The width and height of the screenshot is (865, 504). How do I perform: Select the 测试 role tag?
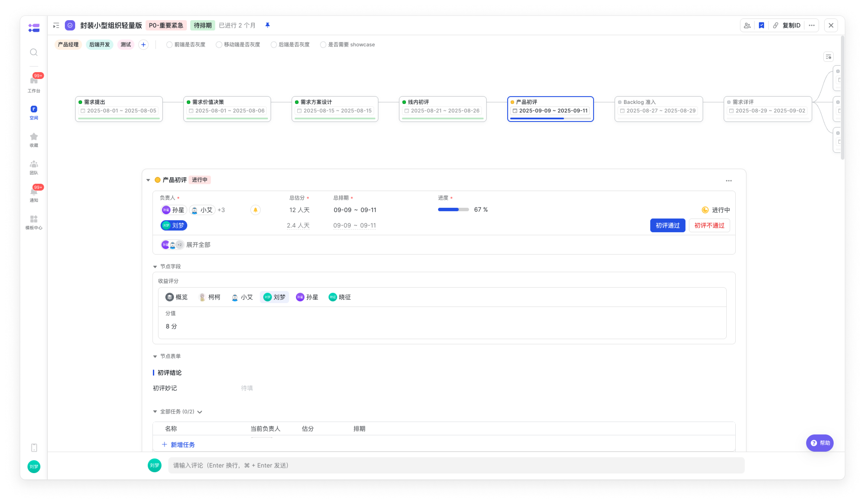[126, 45]
